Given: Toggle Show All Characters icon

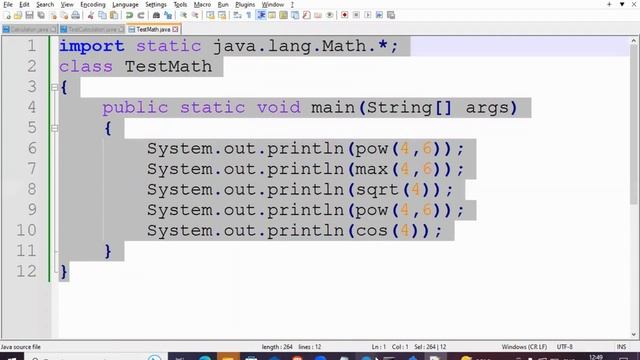Looking at the screenshot, I should tap(249, 15).
